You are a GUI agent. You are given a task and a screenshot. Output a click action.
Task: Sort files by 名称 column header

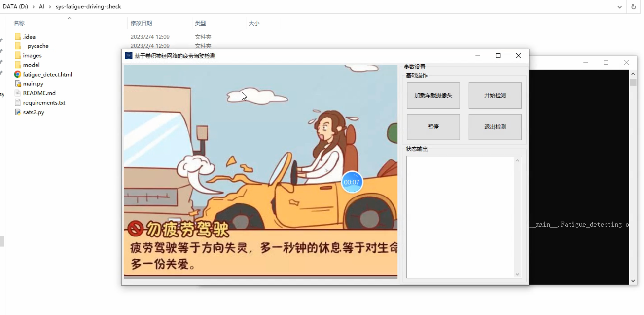[x=19, y=23]
